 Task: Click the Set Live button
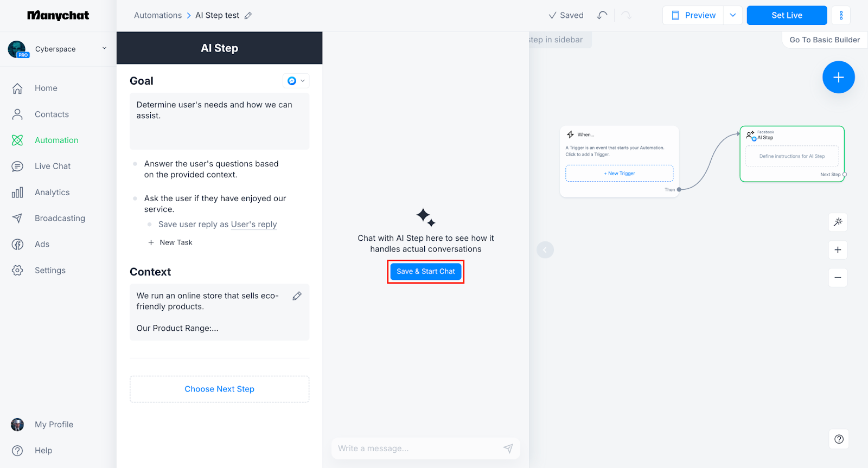click(x=787, y=15)
